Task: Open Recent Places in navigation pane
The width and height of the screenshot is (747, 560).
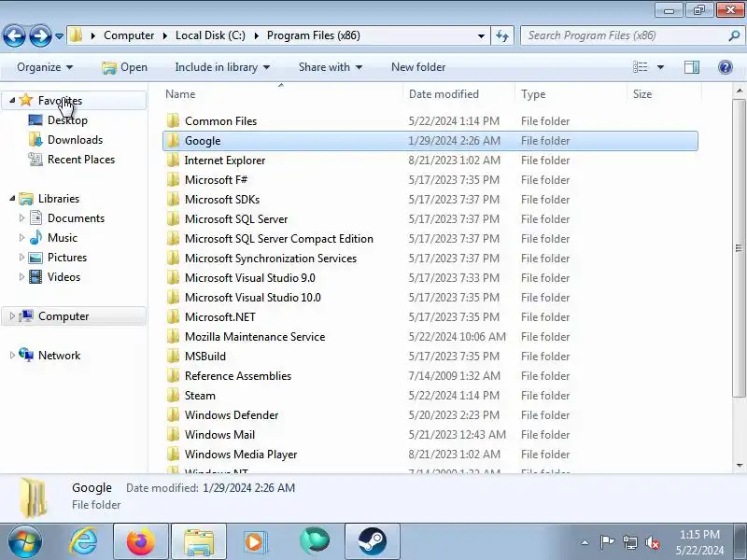Action: pos(81,159)
